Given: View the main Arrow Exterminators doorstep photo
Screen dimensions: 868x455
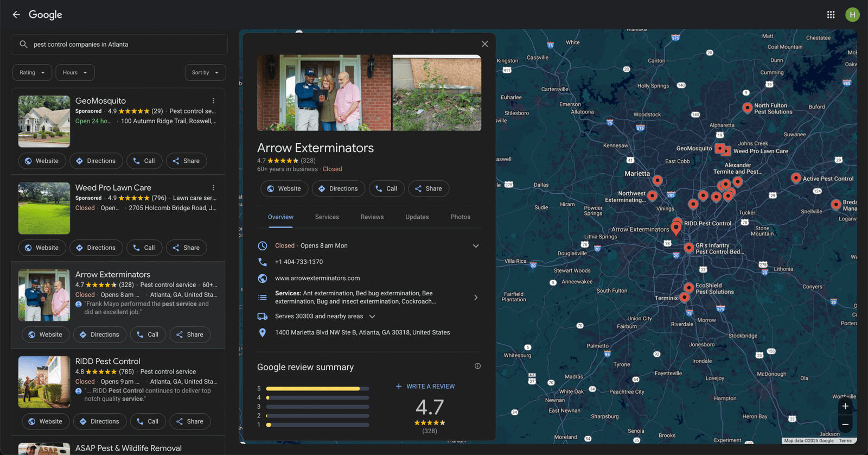Looking at the screenshot, I should point(324,93).
